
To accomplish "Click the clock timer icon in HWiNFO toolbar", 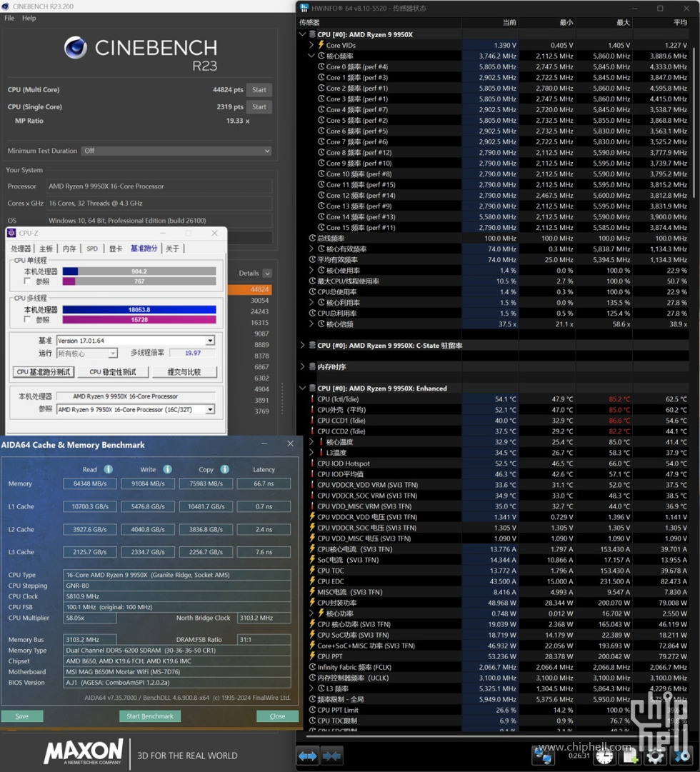I will point(604,757).
